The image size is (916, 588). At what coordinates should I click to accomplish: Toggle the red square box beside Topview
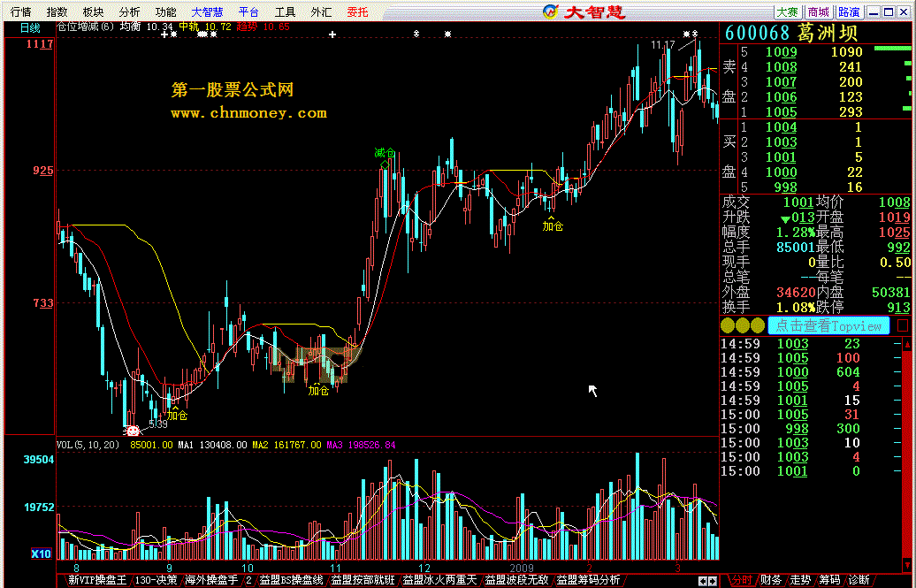click(x=903, y=325)
